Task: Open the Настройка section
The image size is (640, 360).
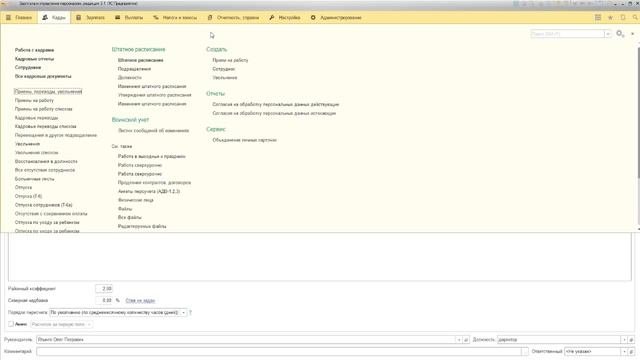Action: click(x=285, y=18)
